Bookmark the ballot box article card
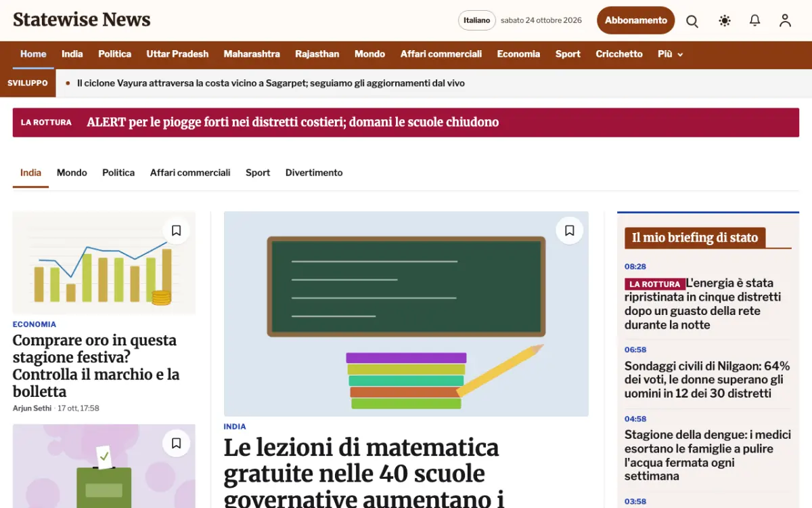 [x=176, y=444]
